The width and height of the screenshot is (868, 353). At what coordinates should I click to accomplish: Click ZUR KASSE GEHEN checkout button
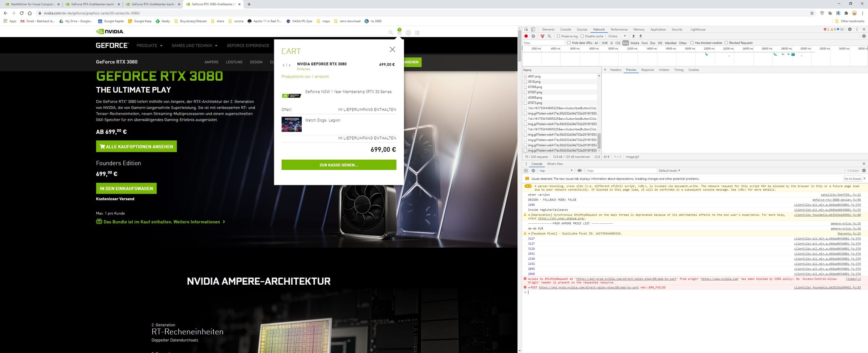339,165
